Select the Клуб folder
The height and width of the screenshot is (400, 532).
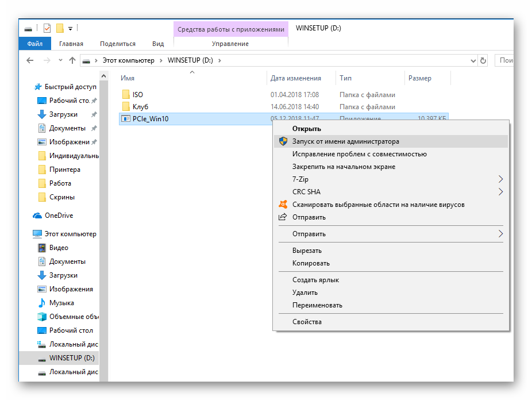click(140, 107)
